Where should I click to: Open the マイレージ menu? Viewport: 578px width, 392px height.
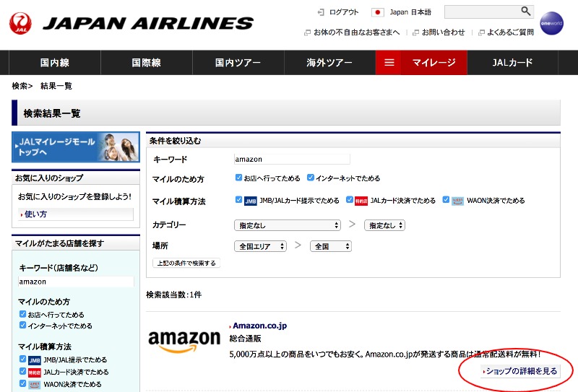[434, 63]
